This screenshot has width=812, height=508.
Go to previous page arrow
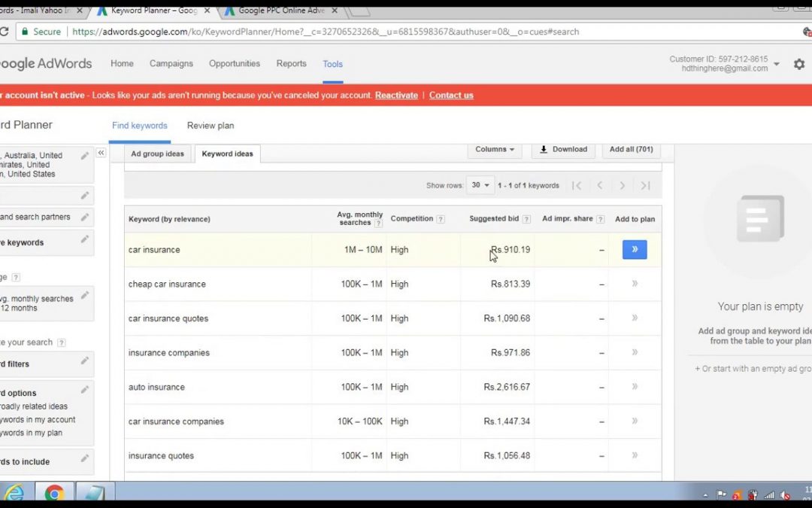coord(600,186)
